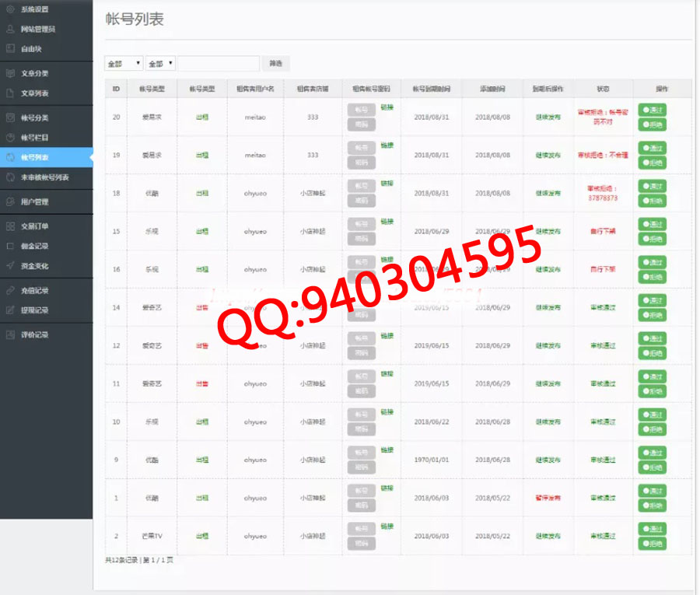Screen dimensions: 700x595
Task: Click the square icon beside 佣金记录
Action: [10, 246]
